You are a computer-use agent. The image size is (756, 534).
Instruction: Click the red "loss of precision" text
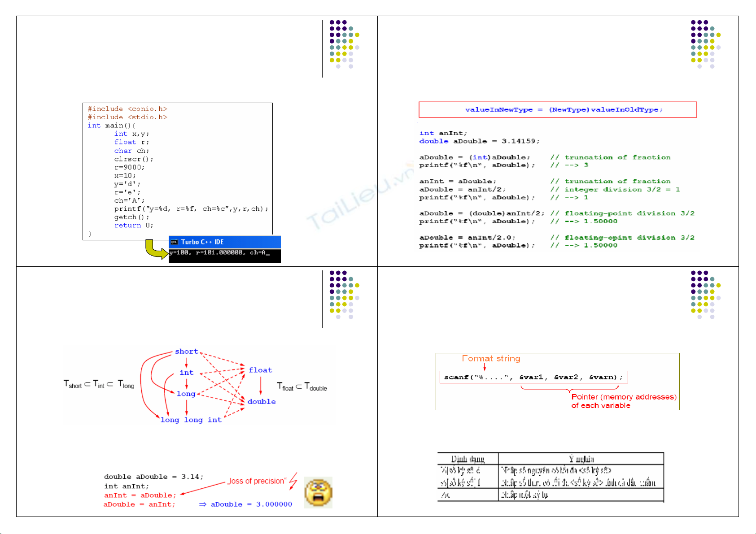pyautogui.click(x=257, y=481)
